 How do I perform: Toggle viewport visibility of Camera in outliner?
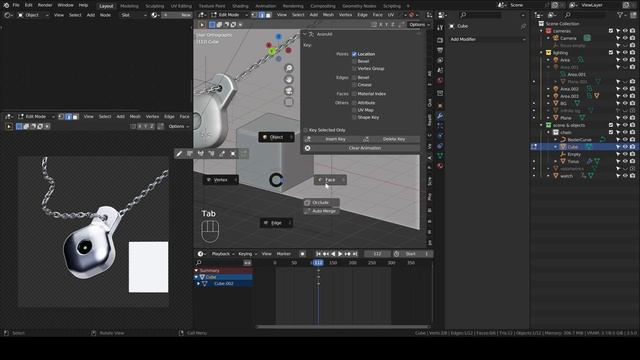[625, 38]
